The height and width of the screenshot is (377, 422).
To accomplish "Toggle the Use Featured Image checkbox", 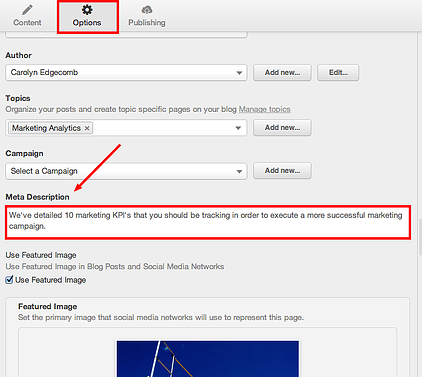I will tap(9, 280).
